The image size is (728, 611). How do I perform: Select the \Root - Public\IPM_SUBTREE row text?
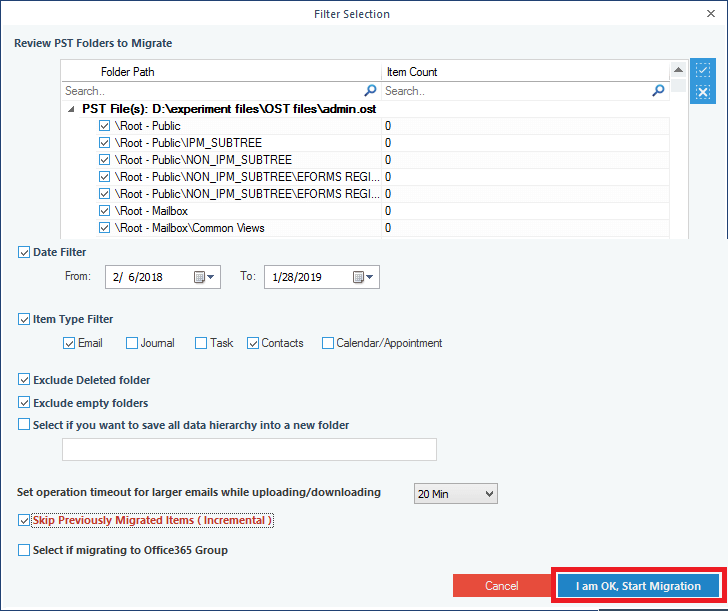(188, 143)
